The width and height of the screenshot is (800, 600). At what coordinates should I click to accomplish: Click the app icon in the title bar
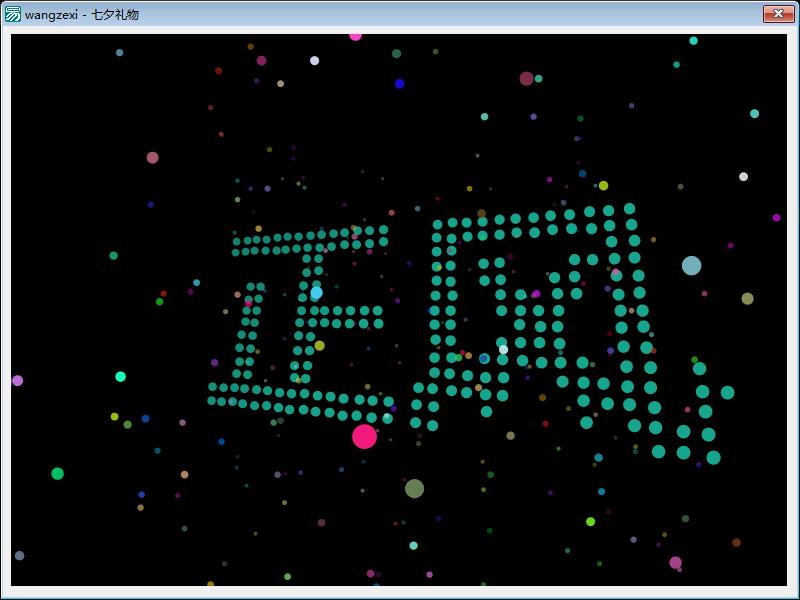12,14
